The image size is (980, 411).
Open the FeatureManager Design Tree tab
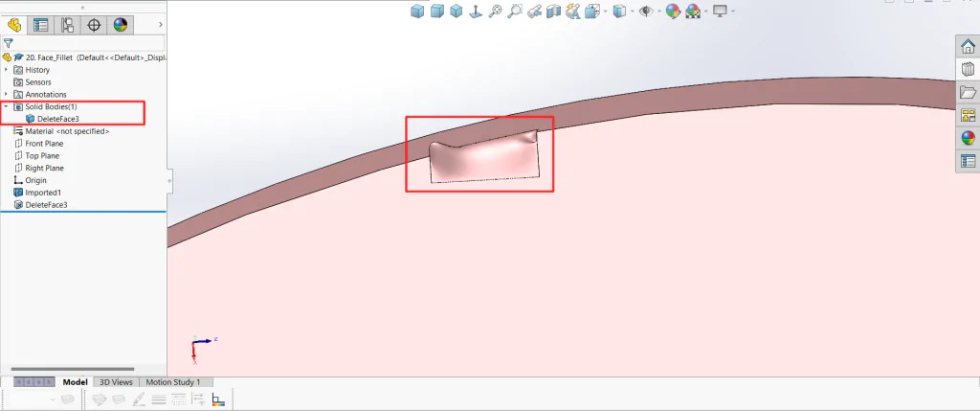[14, 25]
